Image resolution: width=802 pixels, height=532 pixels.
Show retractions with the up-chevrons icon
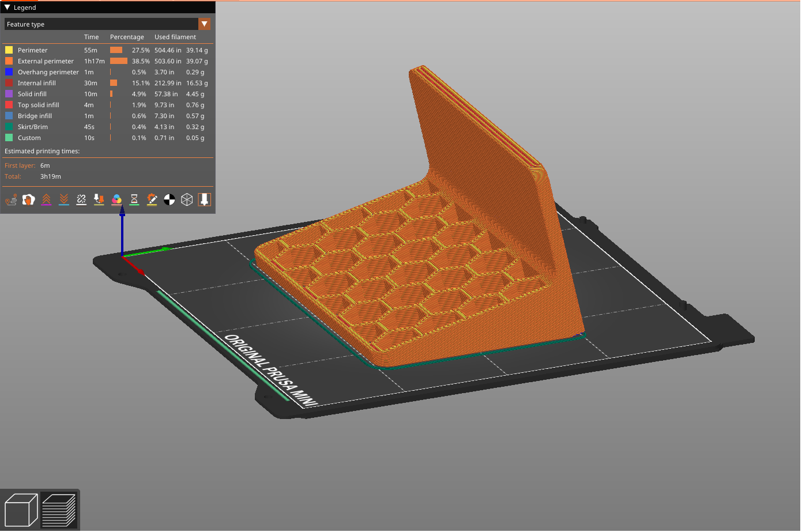click(46, 200)
